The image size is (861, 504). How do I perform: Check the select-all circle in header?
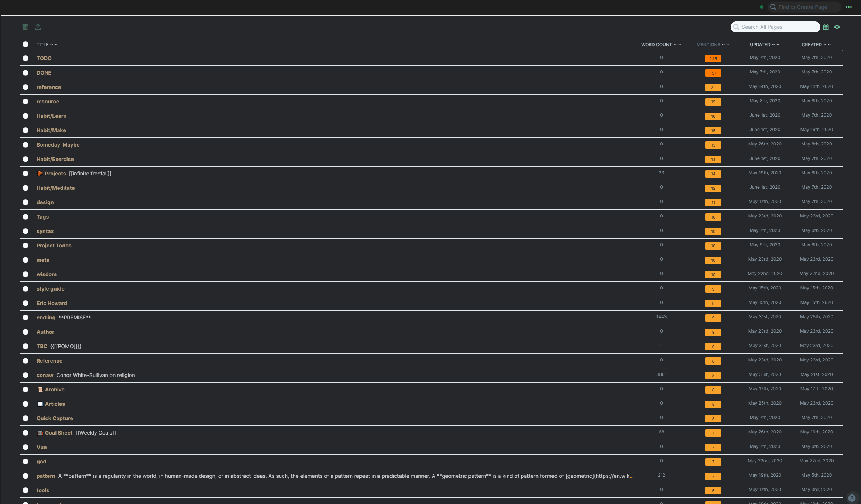click(25, 44)
